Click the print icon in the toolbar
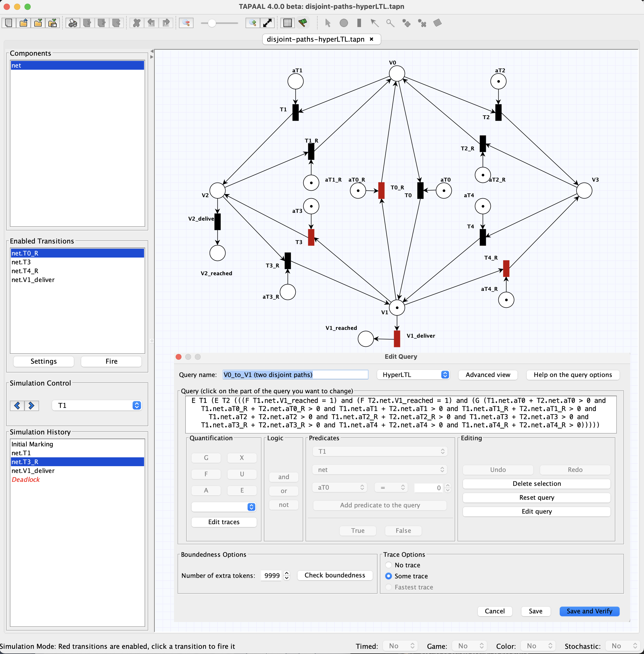Image resolution: width=644 pixels, height=654 pixels. point(73,23)
